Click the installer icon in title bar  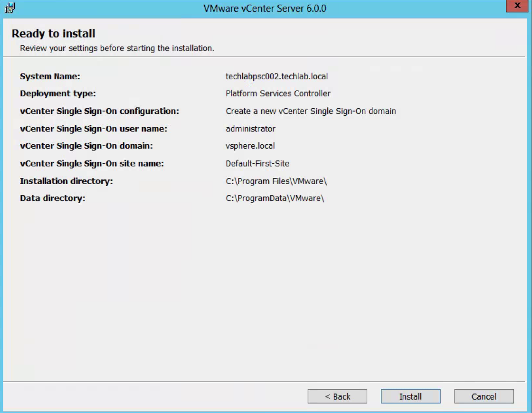coord(10,8)
